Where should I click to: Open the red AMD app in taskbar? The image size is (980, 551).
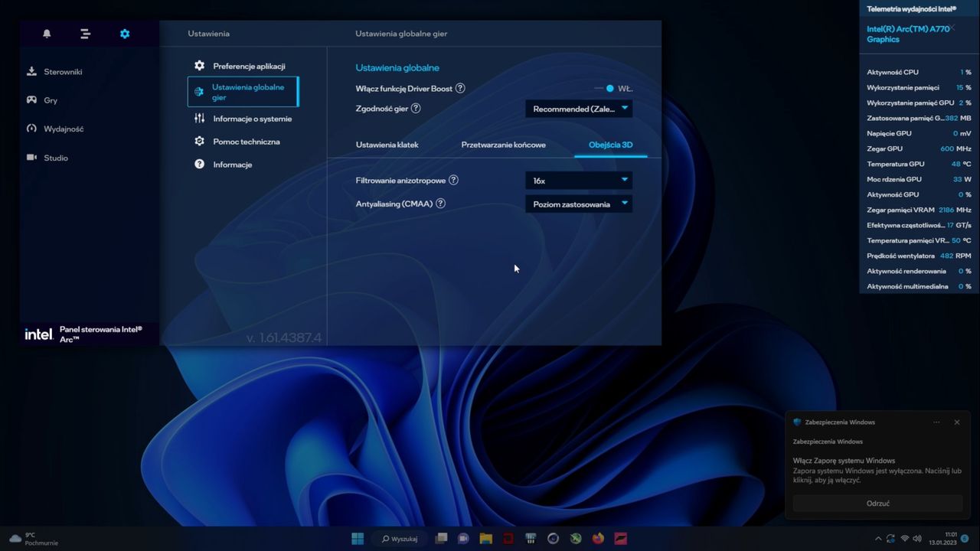[x=508, y=539]
